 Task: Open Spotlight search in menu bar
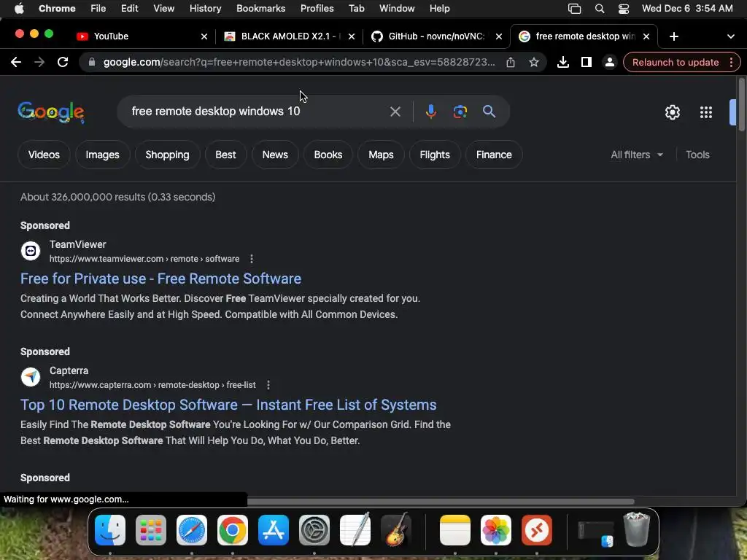tap(600, 9)
